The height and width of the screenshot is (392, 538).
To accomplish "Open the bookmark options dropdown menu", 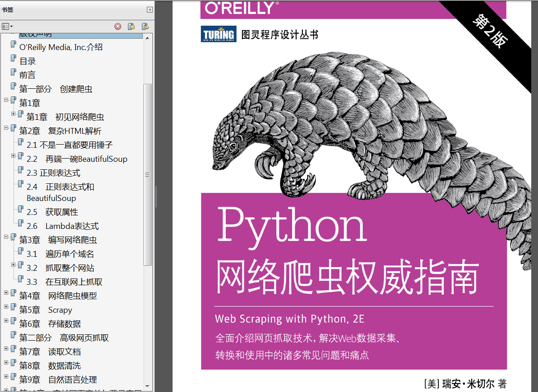I will tap(7, 27).
